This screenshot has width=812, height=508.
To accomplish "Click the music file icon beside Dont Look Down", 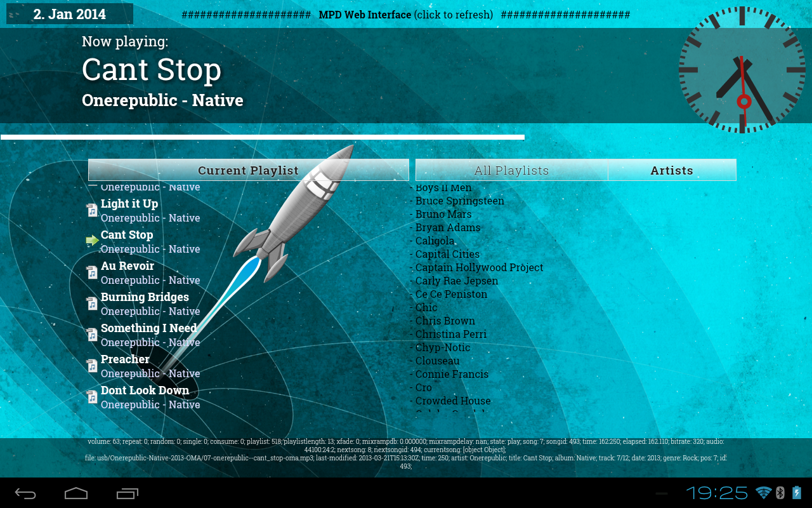I will tap(93, 397).
